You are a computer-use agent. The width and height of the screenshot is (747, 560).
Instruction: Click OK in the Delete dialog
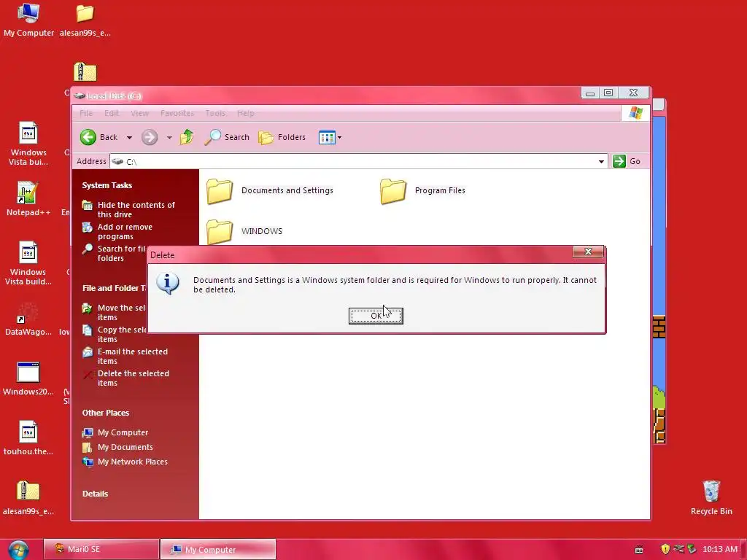(x=376, y=316)
